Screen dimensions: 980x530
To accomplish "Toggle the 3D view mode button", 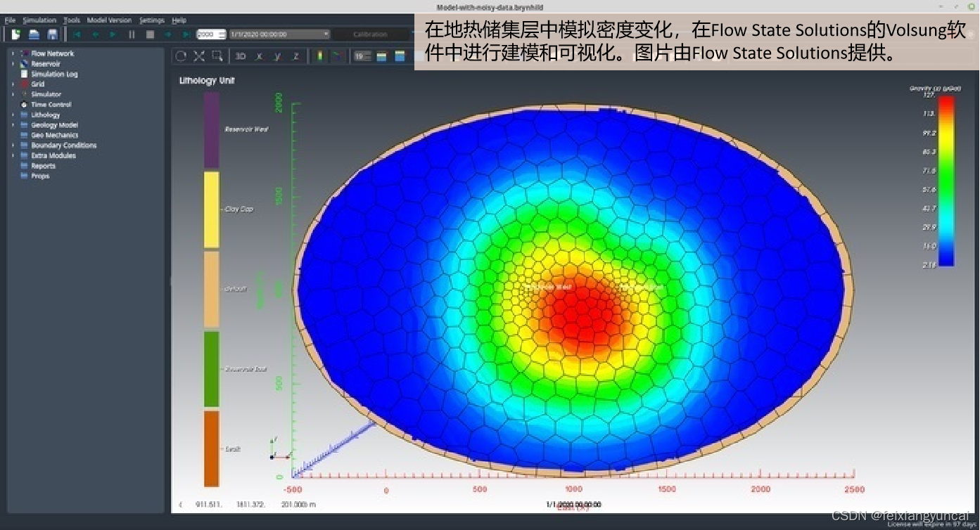I will 241,56.
